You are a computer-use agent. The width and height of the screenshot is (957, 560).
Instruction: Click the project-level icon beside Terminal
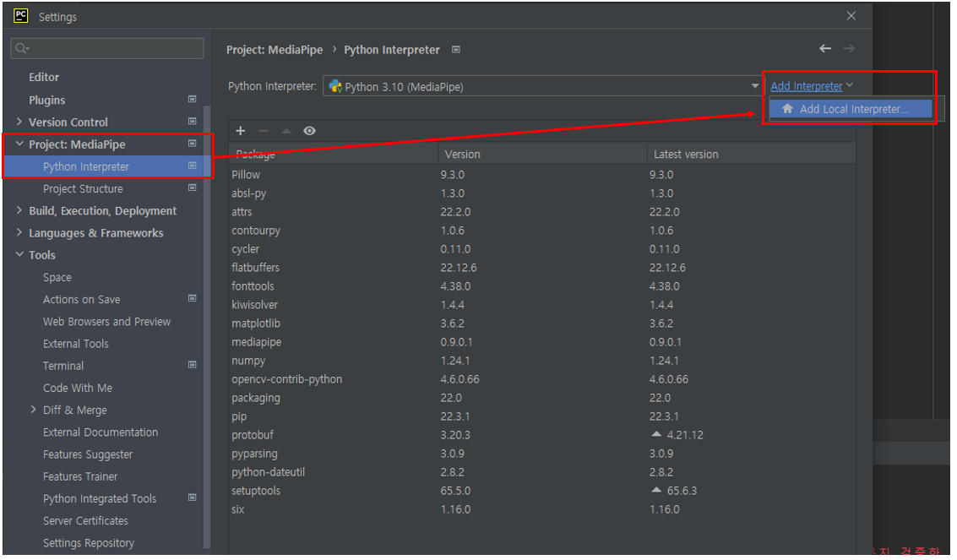tap(193, 365)
